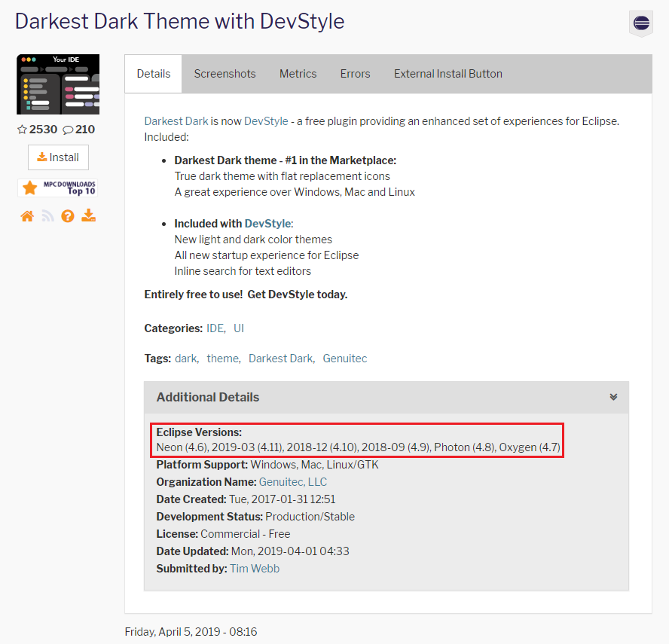The width and height of the screenshot is (669, 644).
Task: Collapse the Additional Details section chevron
Action: click(x=613, y=397)
